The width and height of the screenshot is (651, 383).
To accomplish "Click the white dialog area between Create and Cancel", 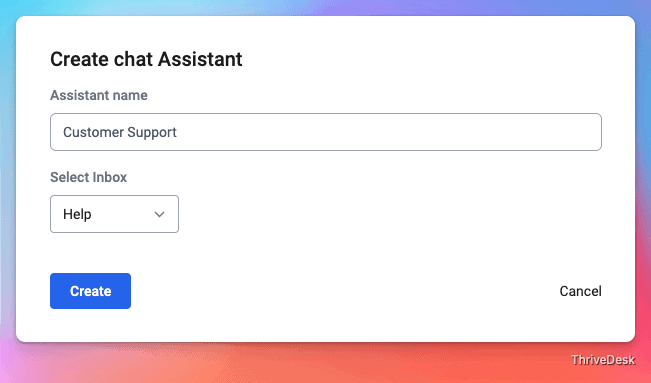I will (x=345, y=291).
